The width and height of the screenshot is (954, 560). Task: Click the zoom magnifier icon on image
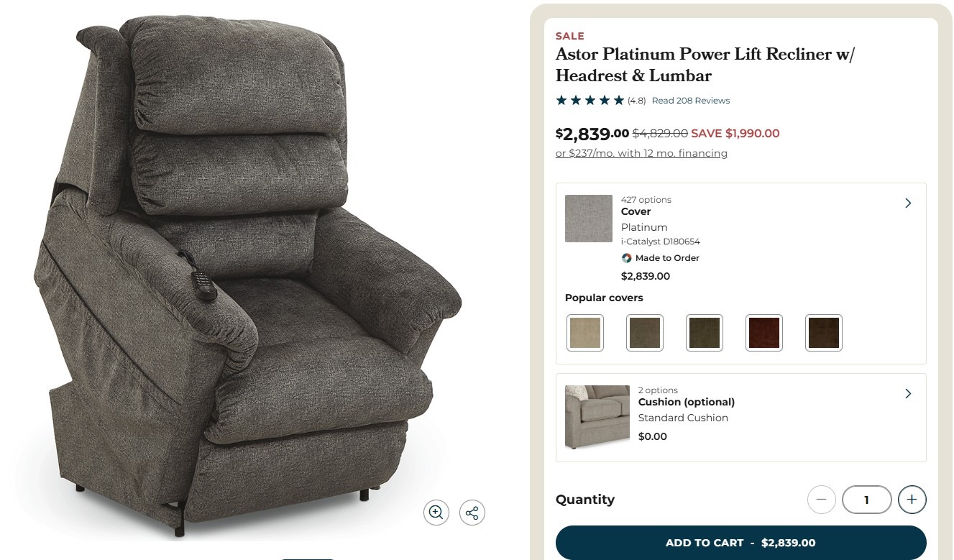(436, 513)
